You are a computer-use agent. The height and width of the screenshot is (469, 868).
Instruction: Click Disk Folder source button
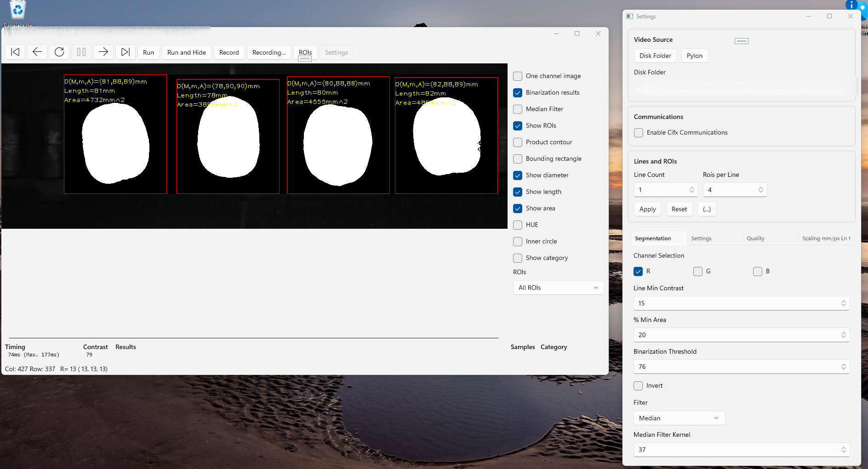[655, 56]
